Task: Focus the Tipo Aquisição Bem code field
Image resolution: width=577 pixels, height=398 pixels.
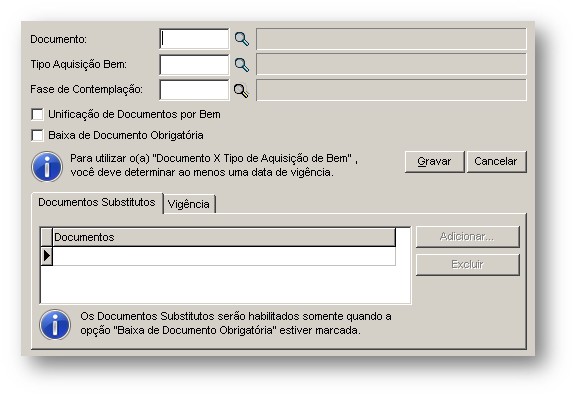Action: coord(194,65)
